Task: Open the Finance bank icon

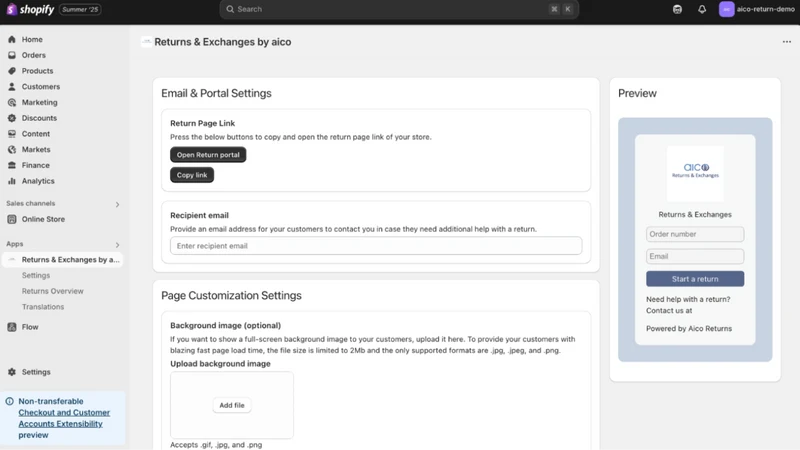Action: click(x=12, y=165)
